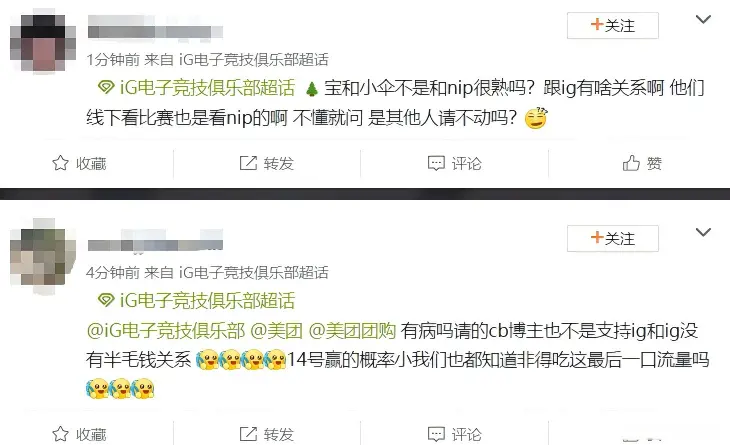The height and width of the screenshot is (445, 730).
Task: Click the green super-topic diamond icon in first post
Action: pyautogui.click(x=106, y=87)
